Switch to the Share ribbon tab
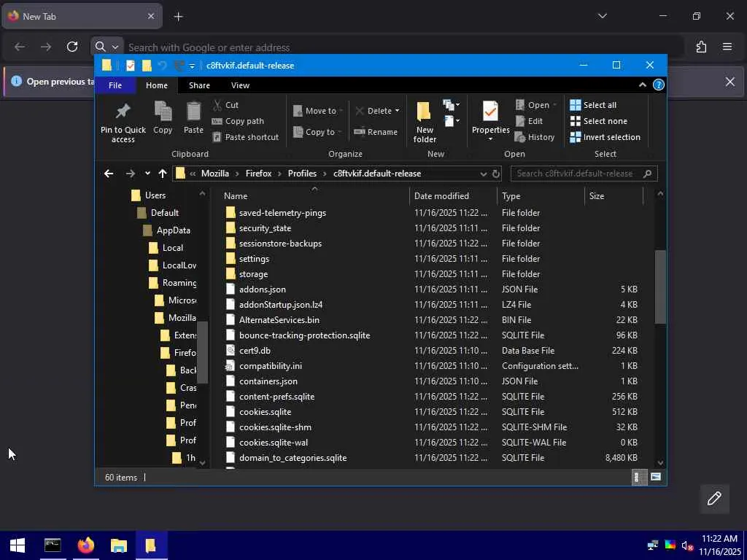Image resolution: width=747 pixels, height=560 pixels. [199, 85]
